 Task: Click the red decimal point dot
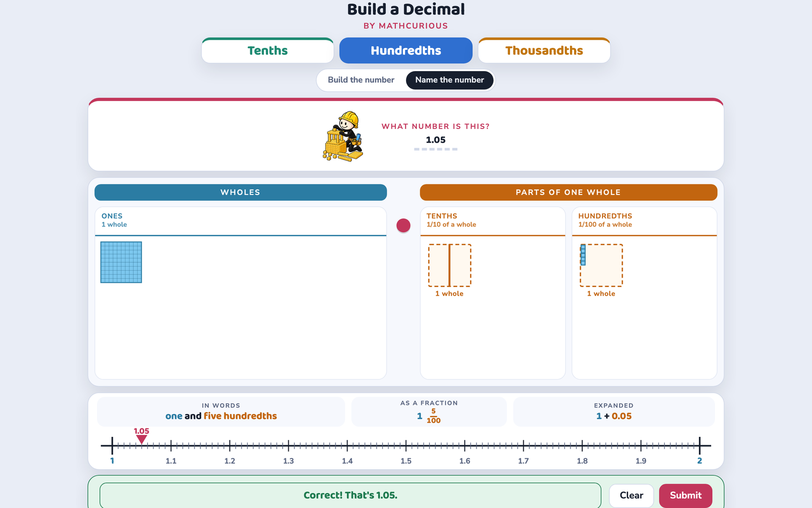coord(403,225)
